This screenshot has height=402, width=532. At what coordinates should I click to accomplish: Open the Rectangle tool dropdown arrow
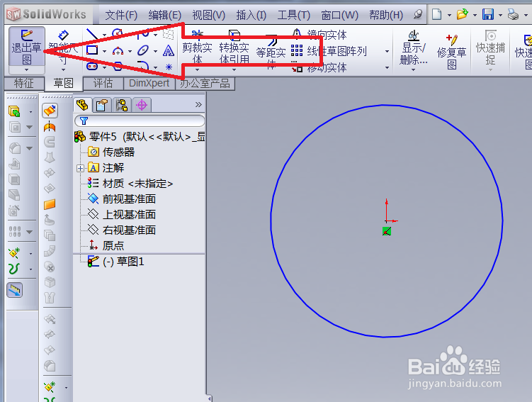tap(105, 51)
